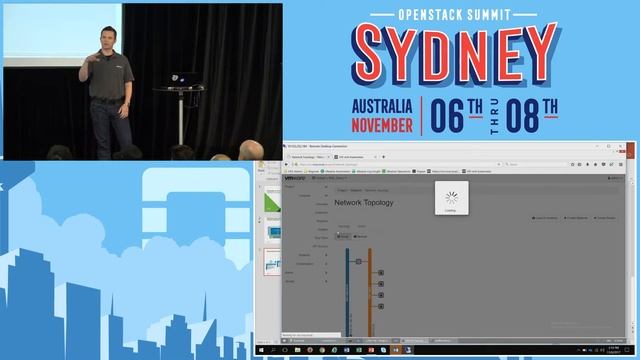Collapse the Project sidebar section
640x360 pixels.
[306, 187]
